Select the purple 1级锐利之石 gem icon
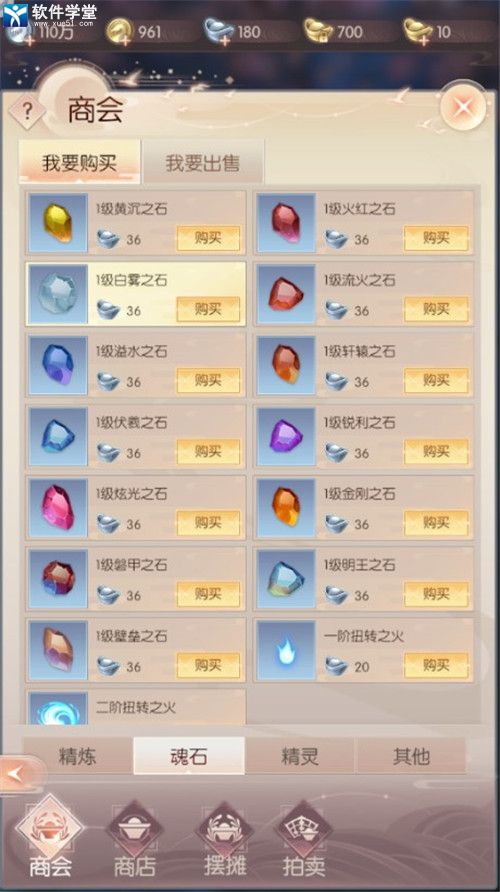This screenshot has width=500, height=892. click(x=286, y=436)
